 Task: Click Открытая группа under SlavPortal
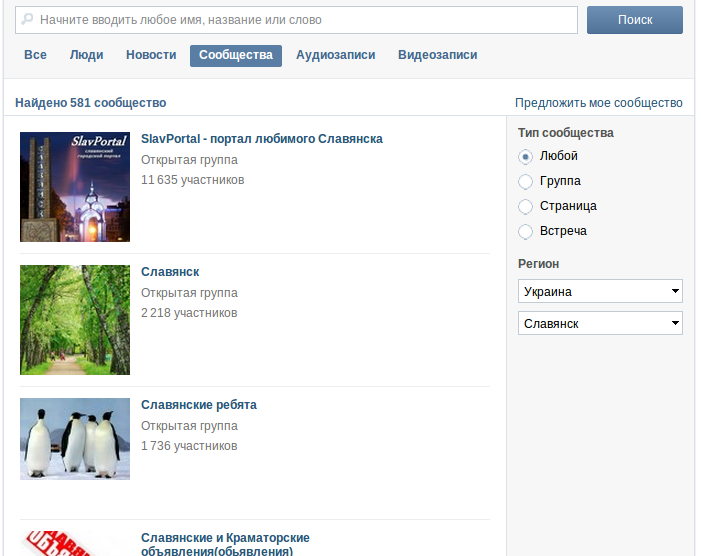tap(189, 160)
